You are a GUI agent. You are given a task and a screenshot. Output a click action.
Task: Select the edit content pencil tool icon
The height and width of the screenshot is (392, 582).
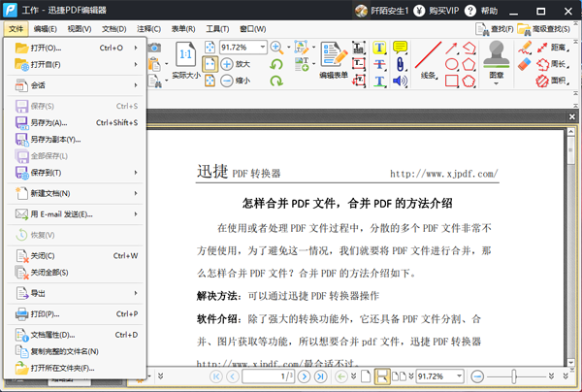[x=302, y=48]
